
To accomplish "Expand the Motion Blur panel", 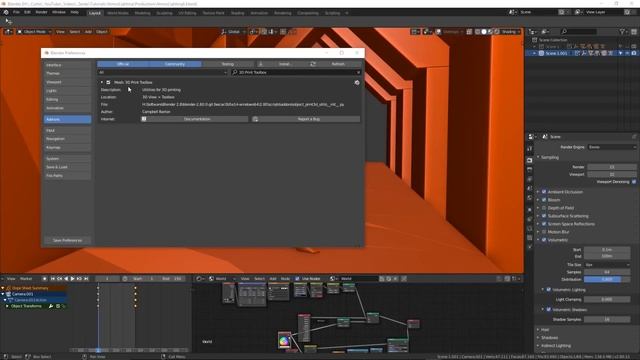I will click(538, 232).
